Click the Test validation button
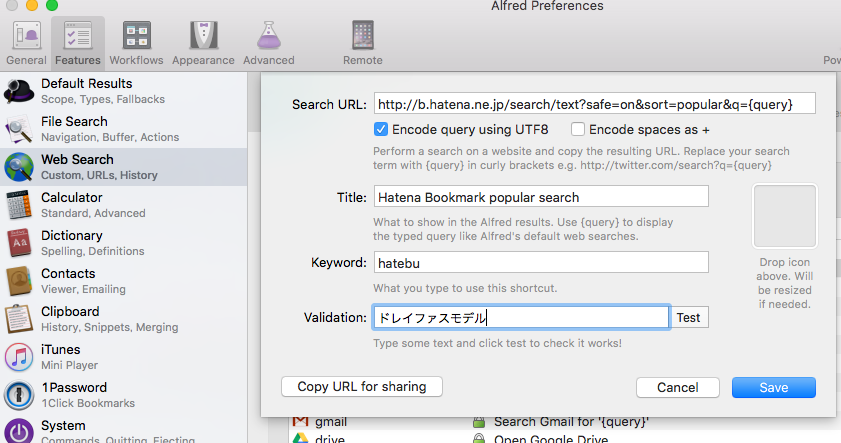The image size is (841, 443). (689, 318)
